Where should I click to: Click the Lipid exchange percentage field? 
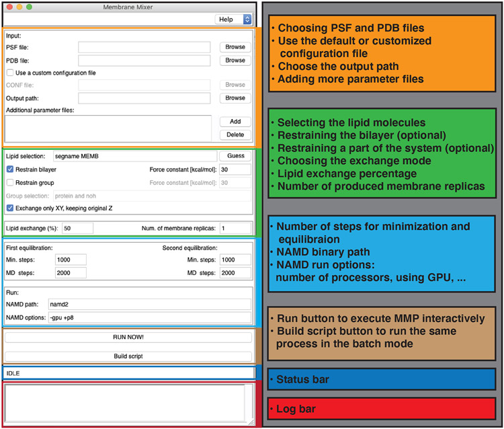[x=77, y=228]
